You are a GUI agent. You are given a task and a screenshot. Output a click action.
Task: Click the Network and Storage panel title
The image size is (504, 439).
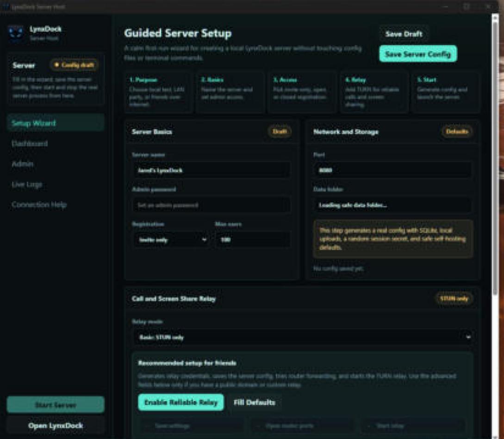pos(346,132)
